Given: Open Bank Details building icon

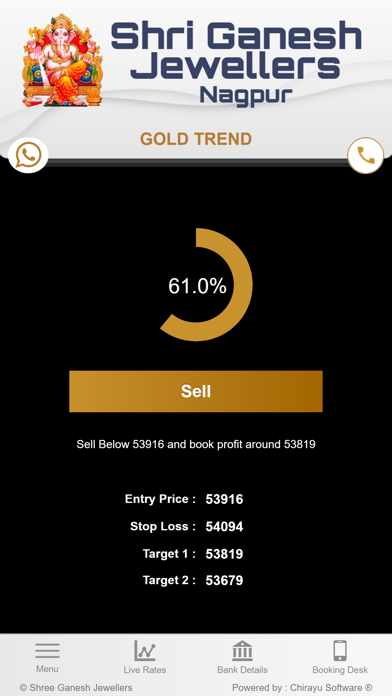Looking at the screenshot, I should pos(242,651).
